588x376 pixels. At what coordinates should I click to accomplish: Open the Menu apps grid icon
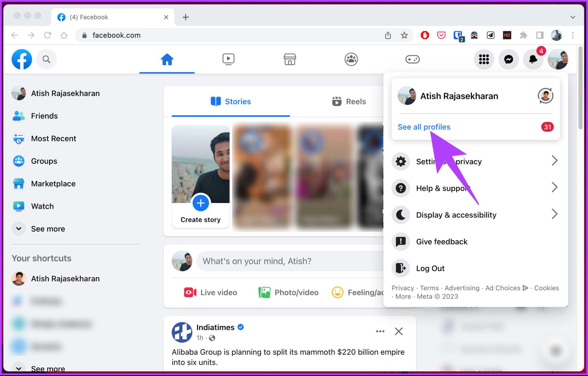pyautogui.click(x=484, y=59)
